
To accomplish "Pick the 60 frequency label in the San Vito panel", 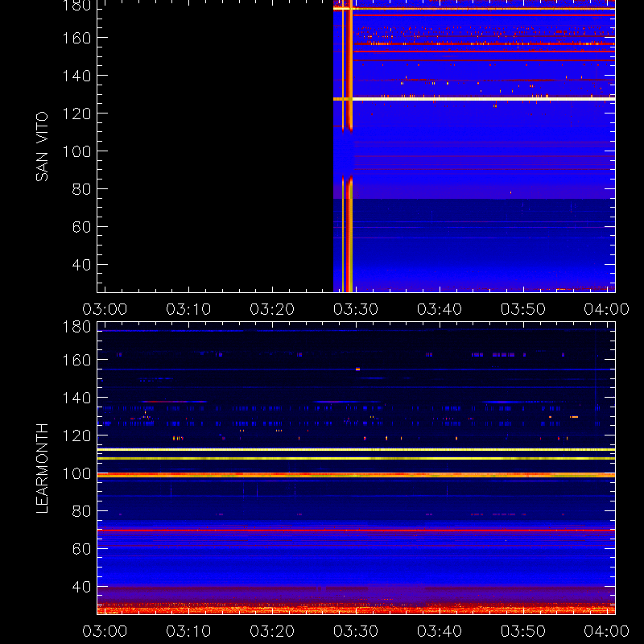I will click(x=81, y=227).
